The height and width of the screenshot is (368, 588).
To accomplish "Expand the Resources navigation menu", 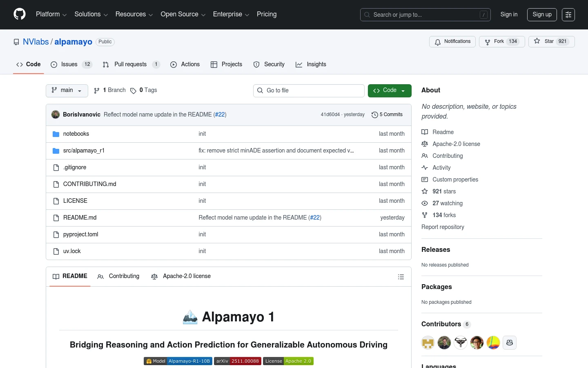I will tap(134, 14).
